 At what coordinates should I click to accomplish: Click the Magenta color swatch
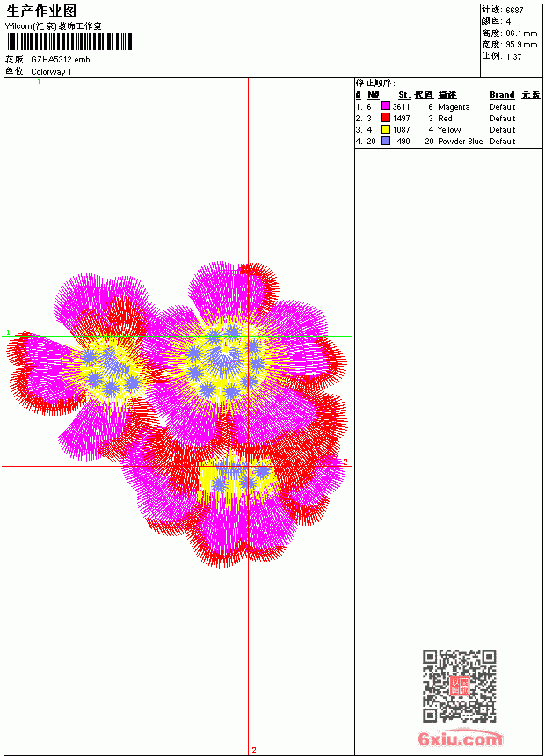tap(385, 105)
